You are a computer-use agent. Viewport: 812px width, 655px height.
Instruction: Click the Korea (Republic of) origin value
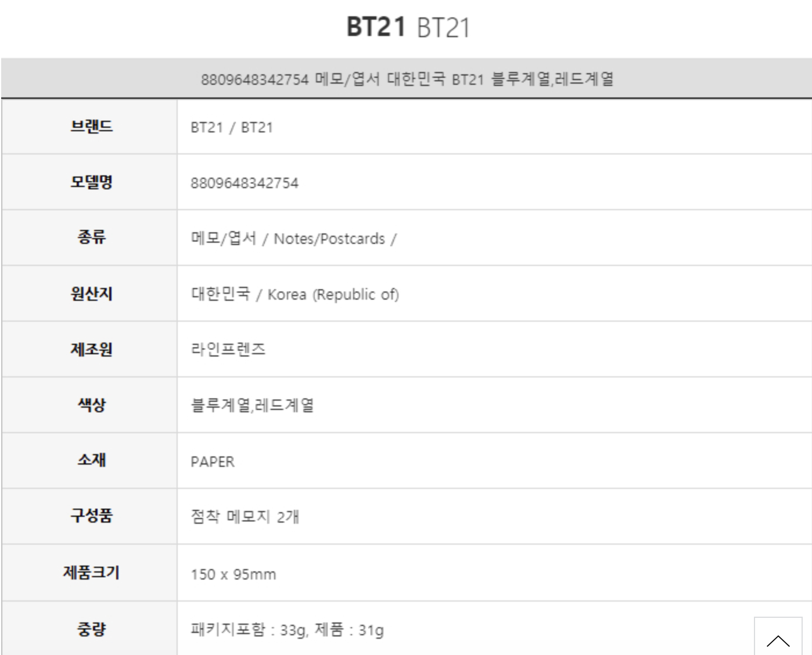pos(333,294)
